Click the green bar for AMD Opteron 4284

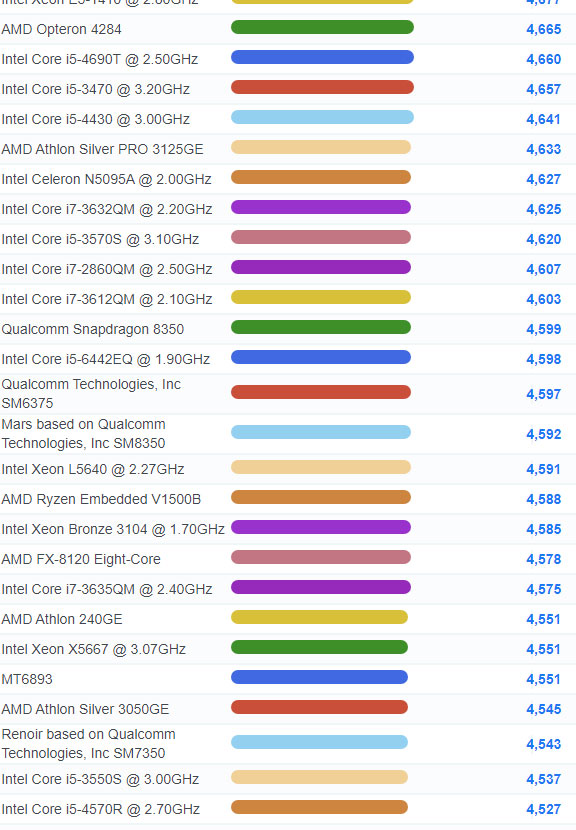pos(322,27)
